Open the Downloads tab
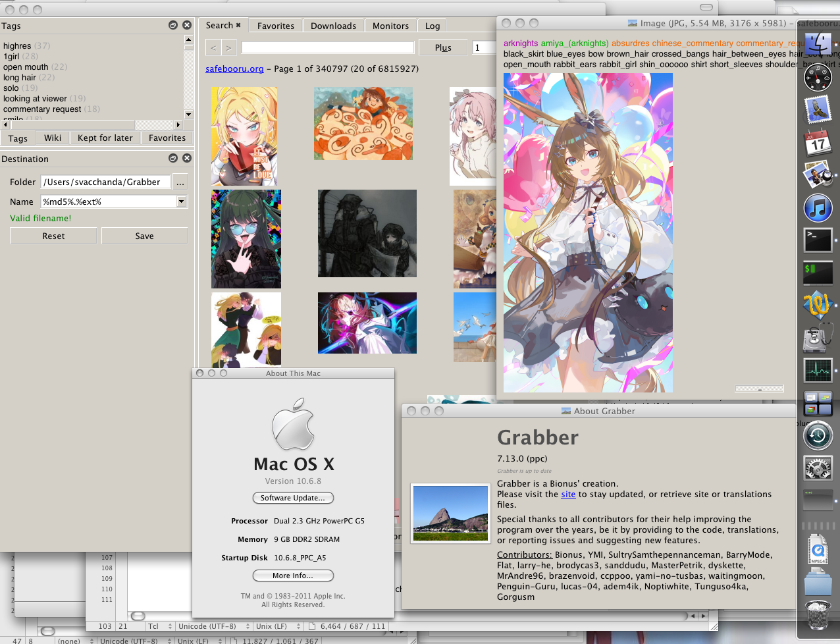The image size is (840, 644). (333, 26)
